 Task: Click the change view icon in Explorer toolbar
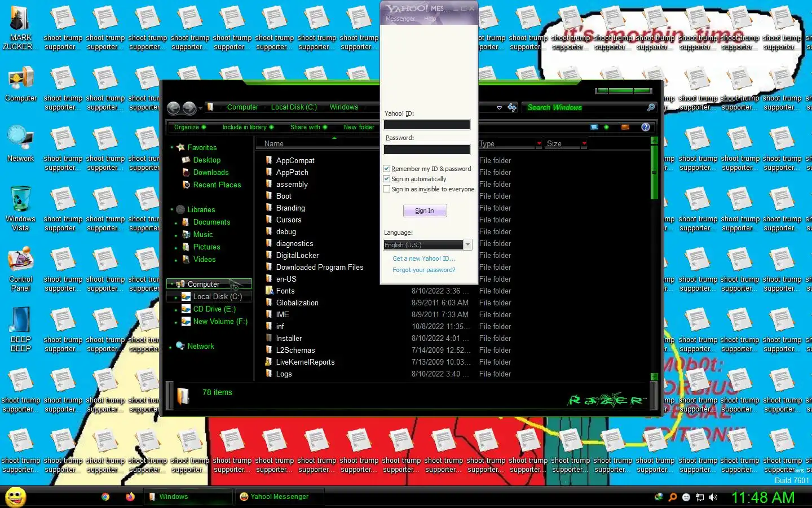click(594, 127)
